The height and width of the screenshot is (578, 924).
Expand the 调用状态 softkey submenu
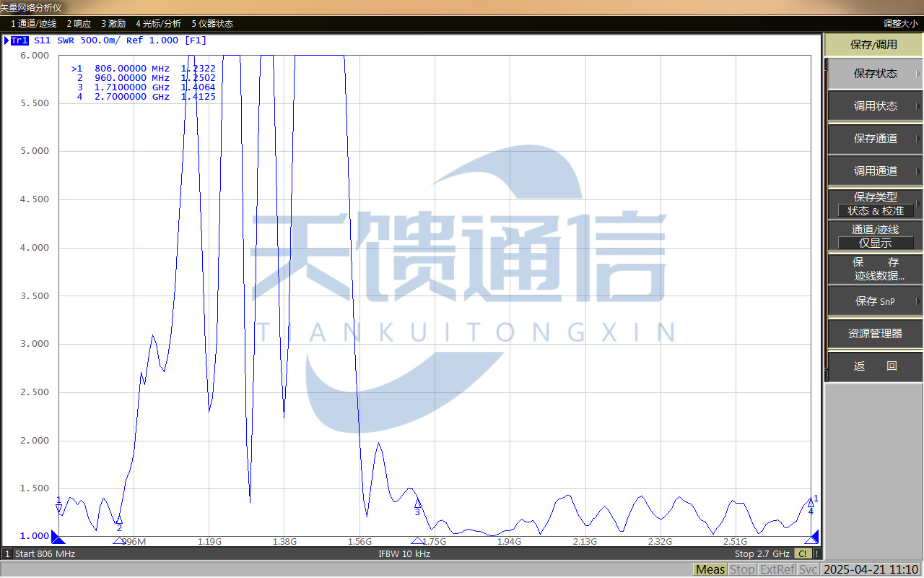pyautogui.click(x=875, y=106)
